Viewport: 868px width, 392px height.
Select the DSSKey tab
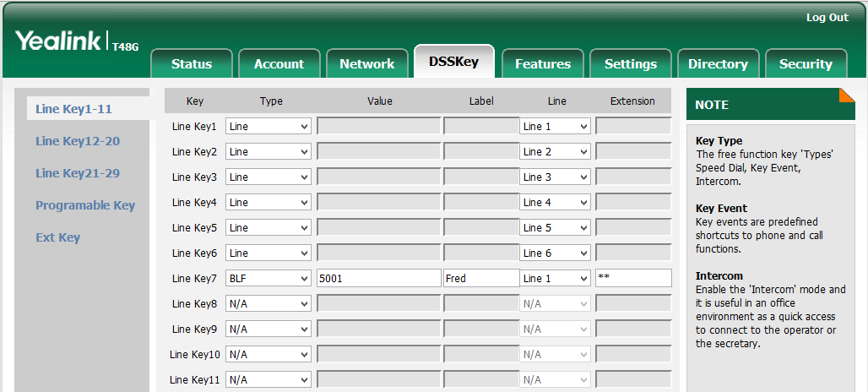pyautogui.click(x=454, y=62)
